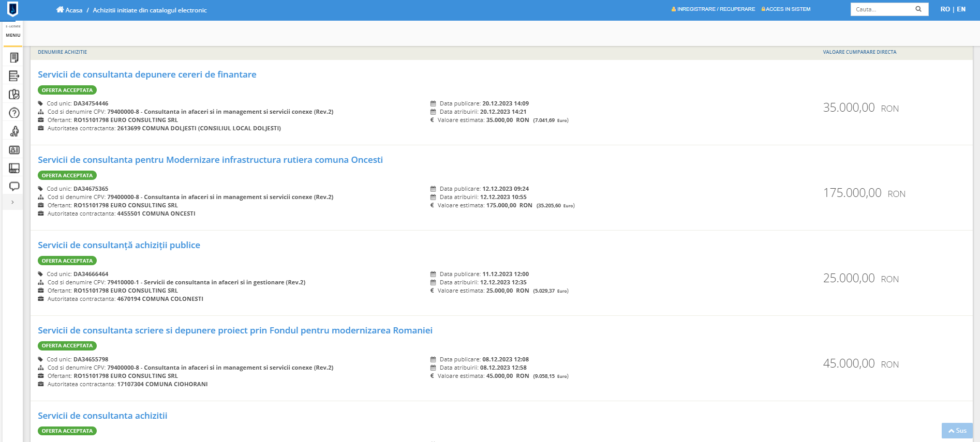Open 'Servicii de consultanță achiziții publice' link

click(x=119, y=245)
